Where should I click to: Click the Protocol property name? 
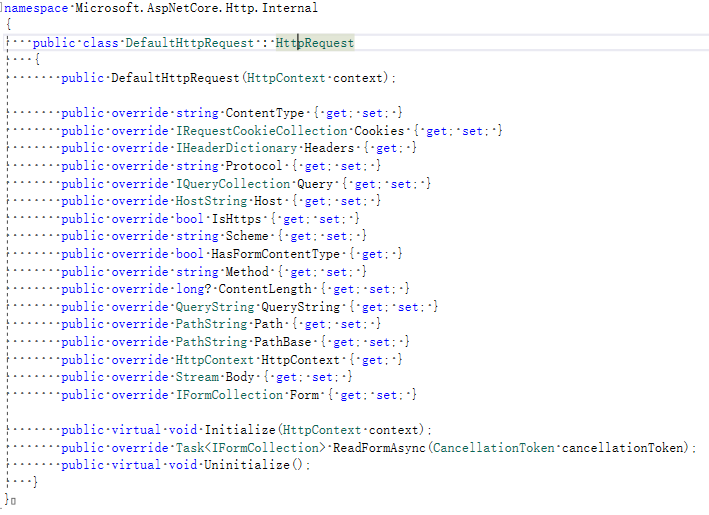tap(254, 166)
